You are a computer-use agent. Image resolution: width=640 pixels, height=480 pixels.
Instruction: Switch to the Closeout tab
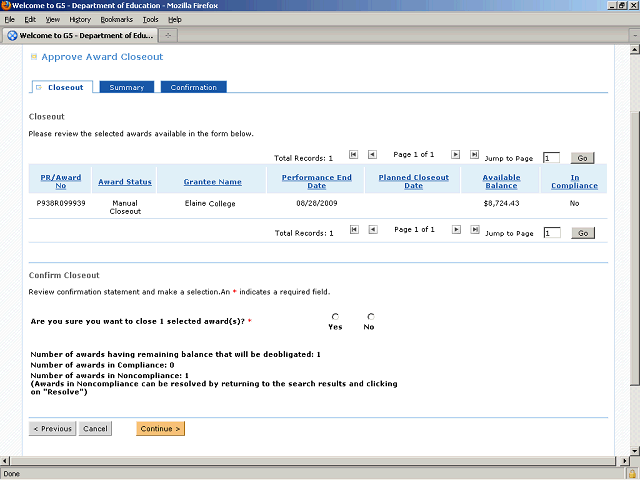click(62, 87)
